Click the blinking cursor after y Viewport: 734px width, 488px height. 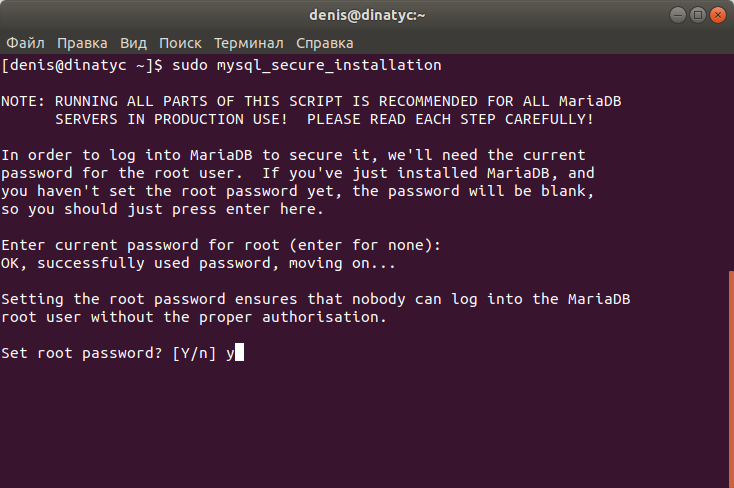tap(239, 353)
